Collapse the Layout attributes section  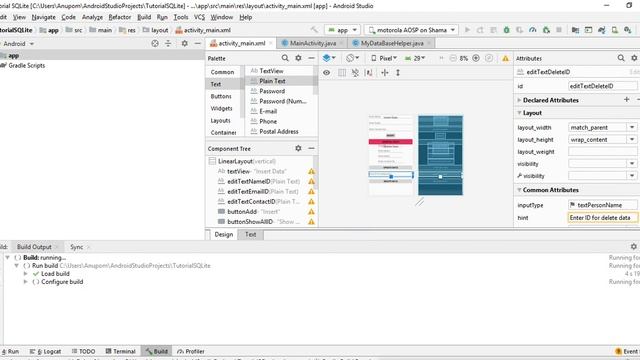point(519,113)
